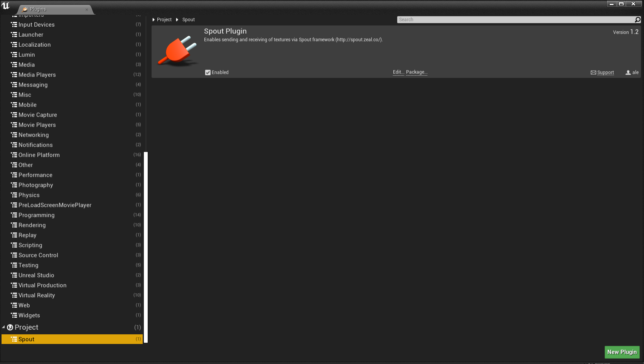
Task: Click the Notifications category list icon
Action: pyautogui.click(x=14, y=145)
